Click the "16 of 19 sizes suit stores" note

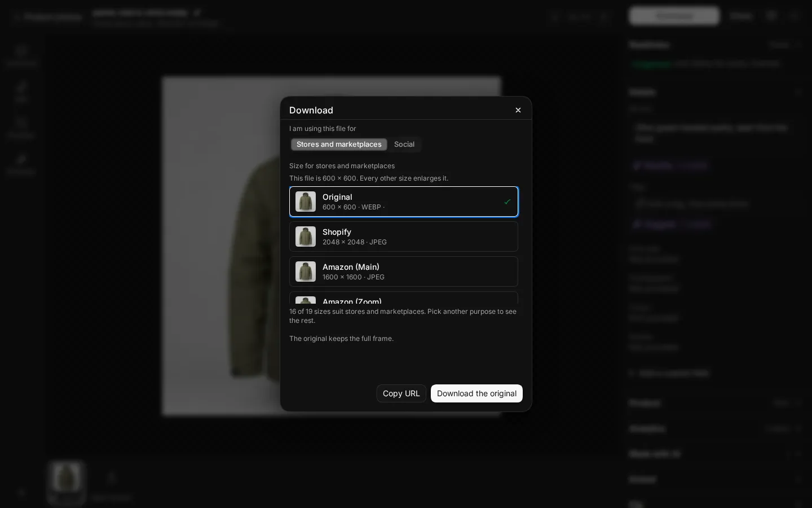coord(403,316)
